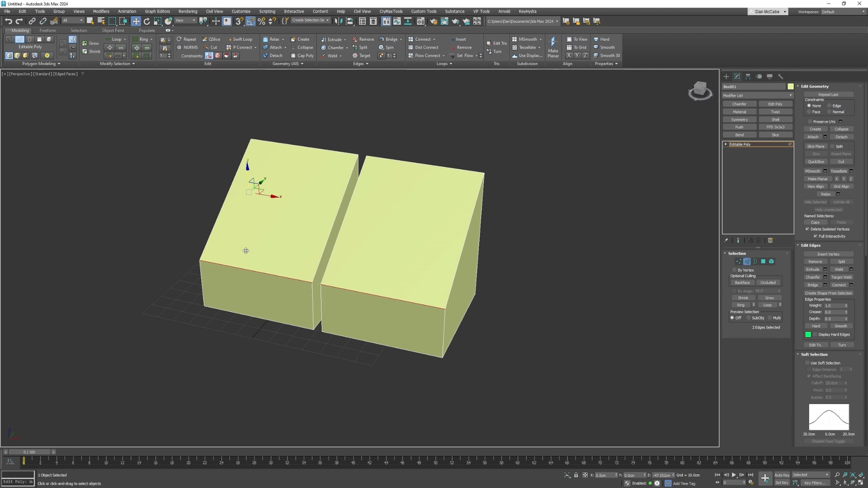Viewport: 868px width, 488px height.
Task: Click the QuickSlice button
Action: pos(816,162)
